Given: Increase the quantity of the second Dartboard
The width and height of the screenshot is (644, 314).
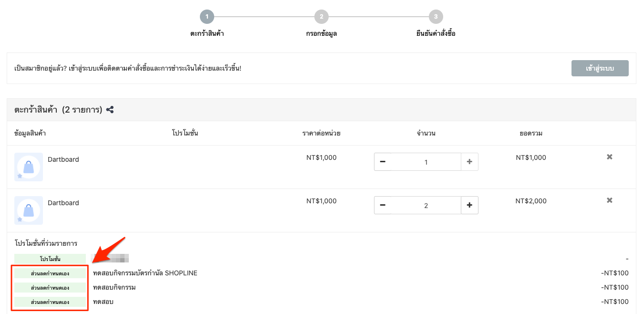Looking at the screenshot, I should pyautogui.click(x=469, y=205).
